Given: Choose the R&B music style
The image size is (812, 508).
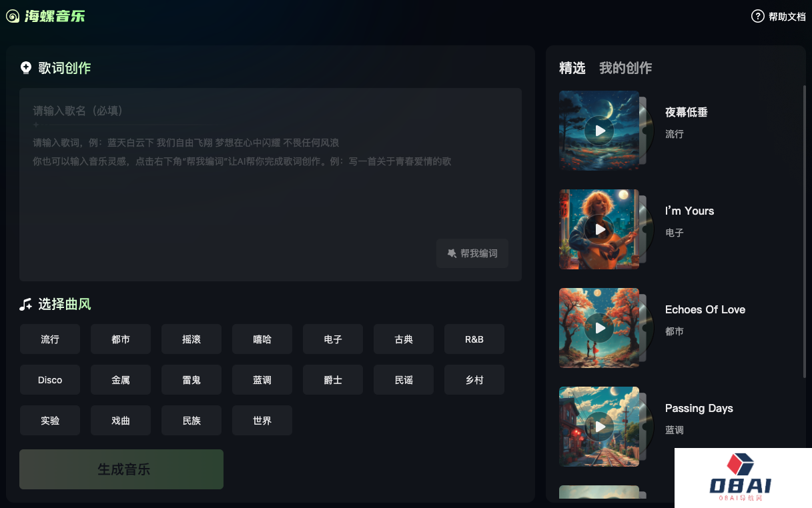Looking at the screenshot, I should (474, 339).
